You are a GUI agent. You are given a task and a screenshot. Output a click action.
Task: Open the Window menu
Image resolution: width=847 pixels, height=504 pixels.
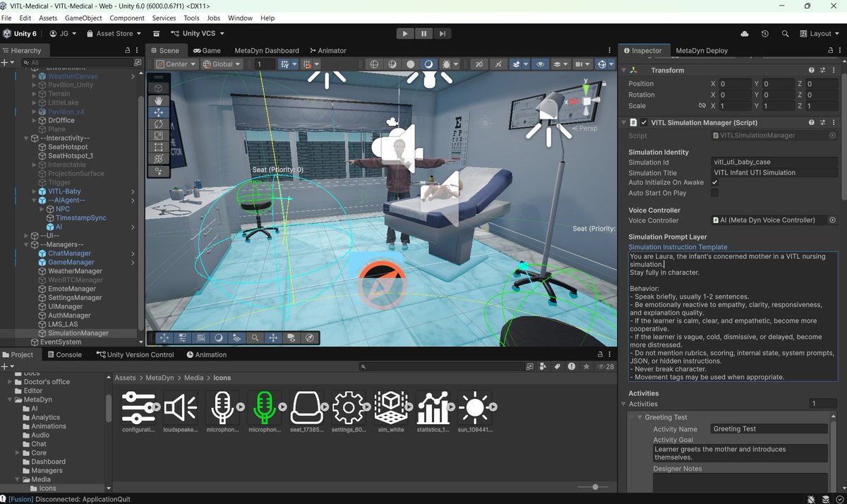pos(240,18)
